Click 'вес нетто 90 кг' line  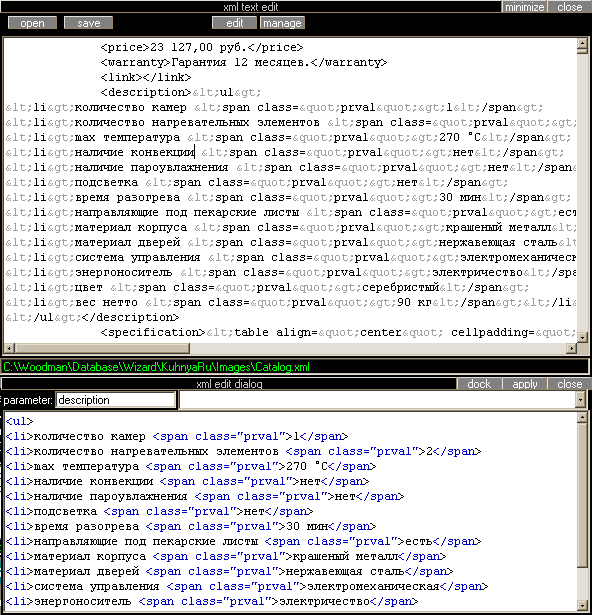pyautogui.click(x=291, y=302)
